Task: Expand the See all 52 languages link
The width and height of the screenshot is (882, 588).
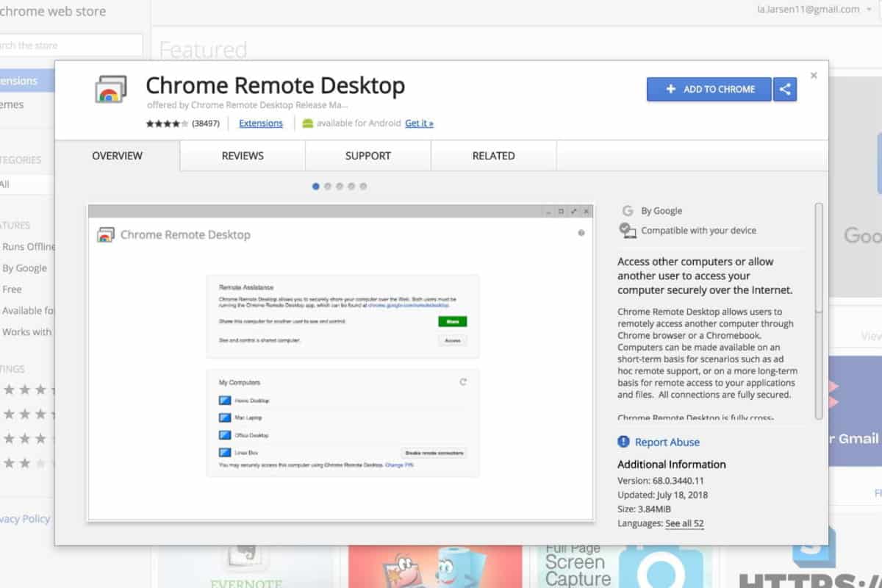Action: (684, 523)
